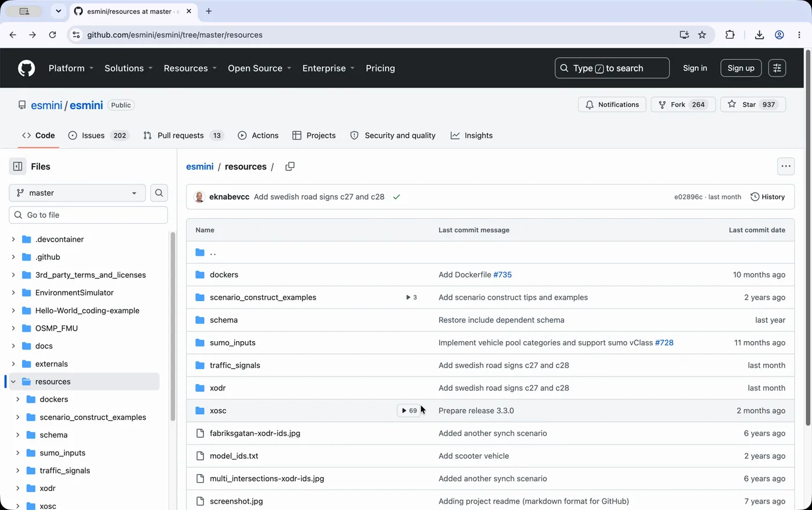Select EnvironmentSimulator in the file tree
The image size is (812, 510).
point(74,292)
